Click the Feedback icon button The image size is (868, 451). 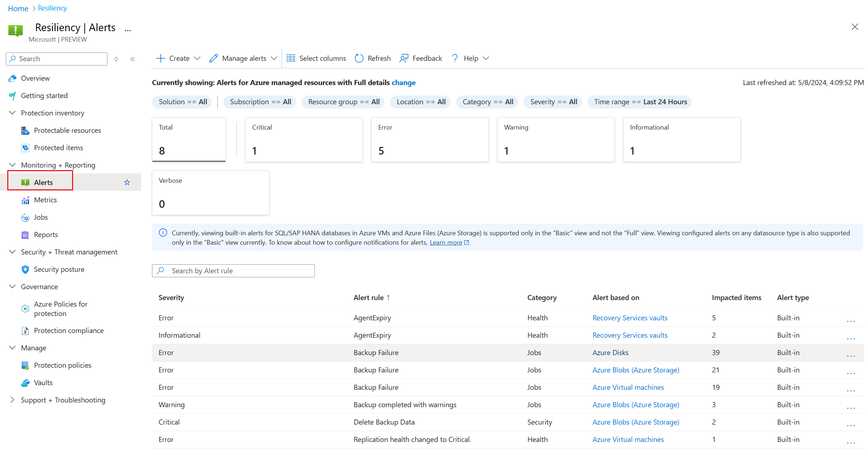tap(404, 58)
